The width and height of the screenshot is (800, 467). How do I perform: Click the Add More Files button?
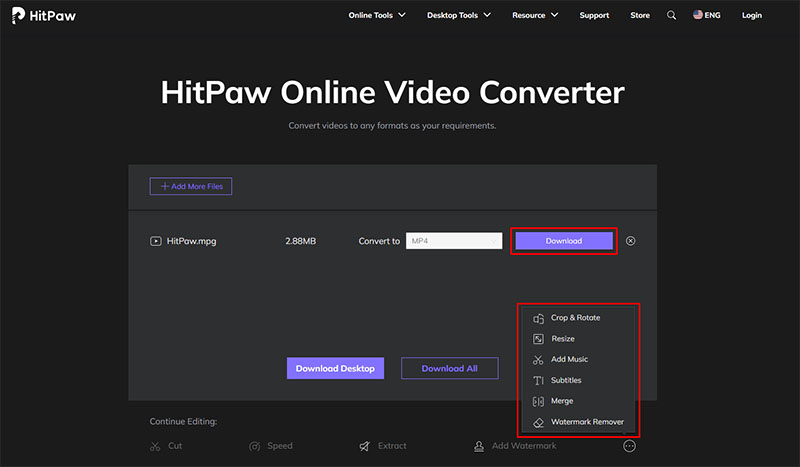[x=191, y=186]
